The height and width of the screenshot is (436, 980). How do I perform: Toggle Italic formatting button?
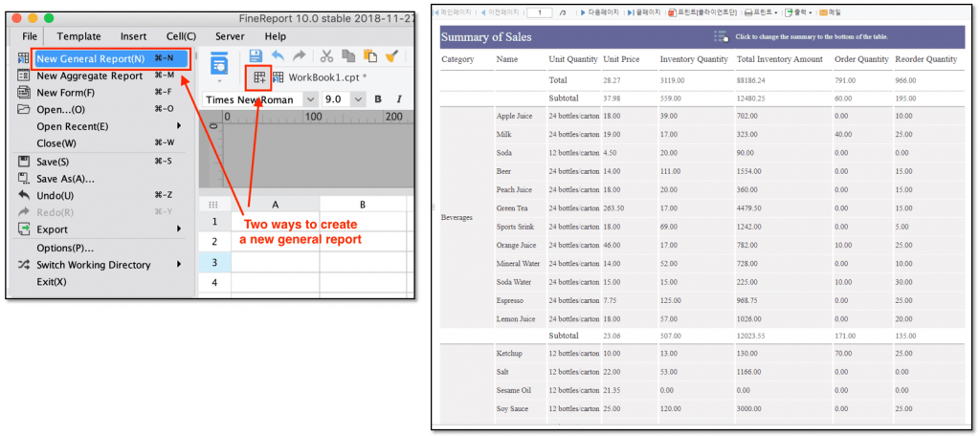pos(398,99)
